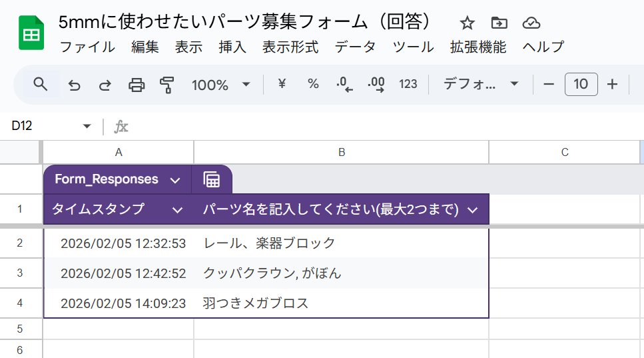Open the 123 number formats menu

point(408,84)
